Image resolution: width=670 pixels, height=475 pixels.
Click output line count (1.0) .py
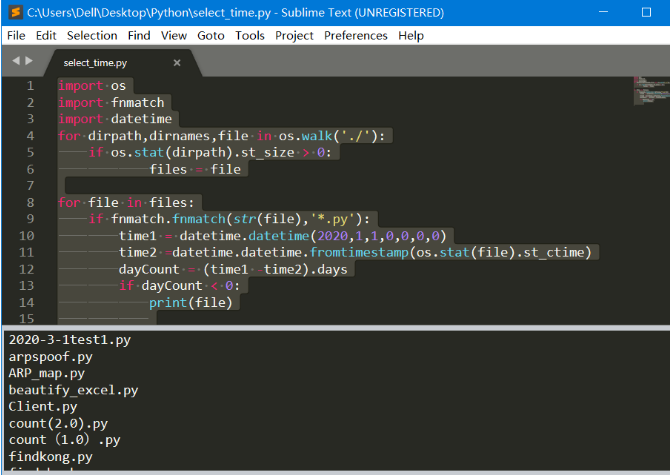tap(65, 440)
